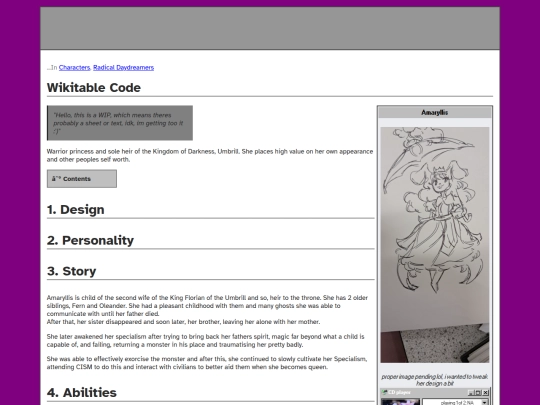Click the Amaryllis sketch image
This screenshot has width=540, height=405.
click(x=435, y=245)
